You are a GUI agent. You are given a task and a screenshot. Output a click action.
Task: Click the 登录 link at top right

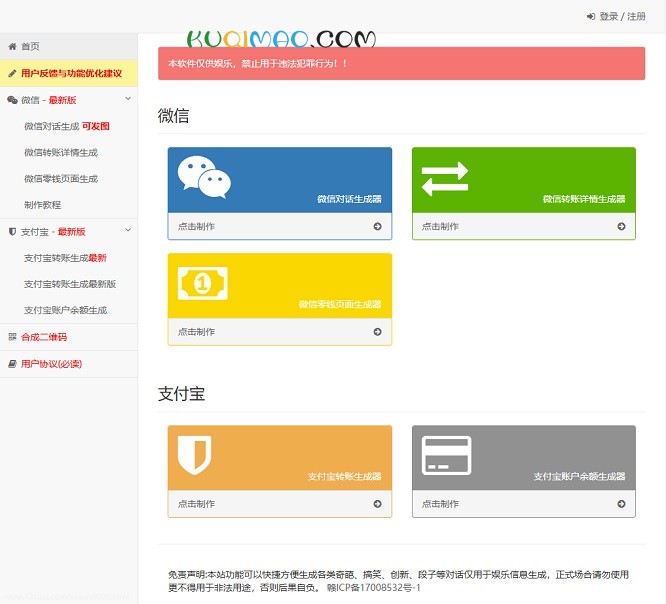[609, 17]
